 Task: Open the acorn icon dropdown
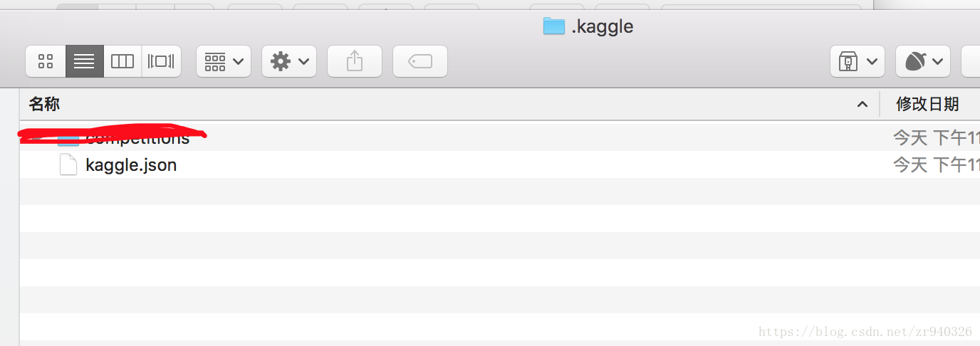click(x=923, y=61)
